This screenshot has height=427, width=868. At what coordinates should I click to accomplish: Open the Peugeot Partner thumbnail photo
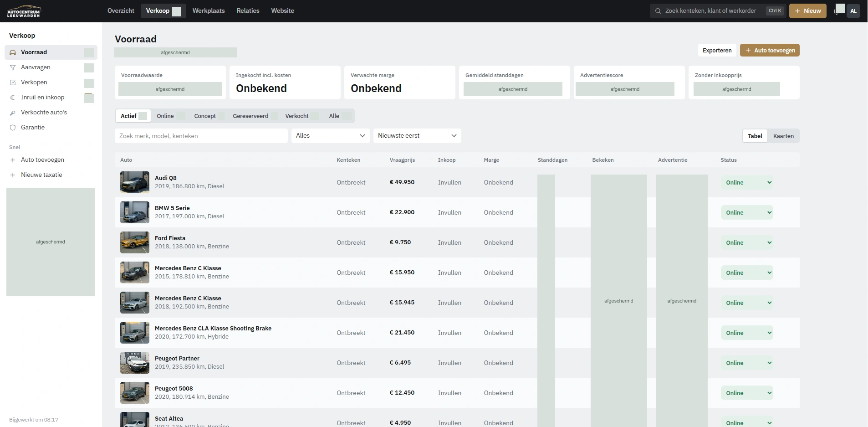135,363
